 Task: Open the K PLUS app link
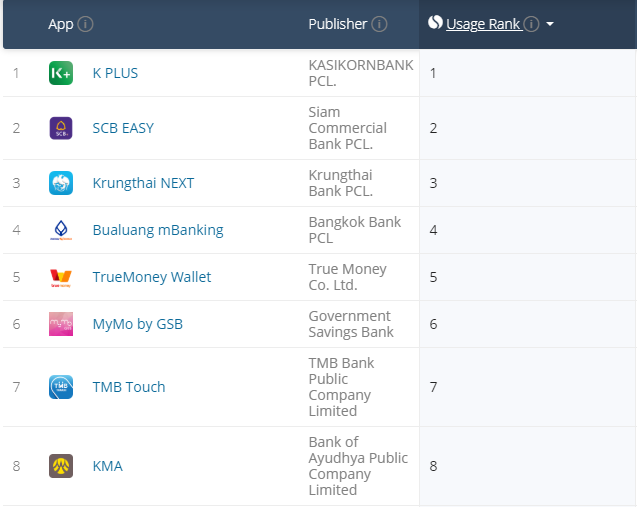(x=115, y=73)
